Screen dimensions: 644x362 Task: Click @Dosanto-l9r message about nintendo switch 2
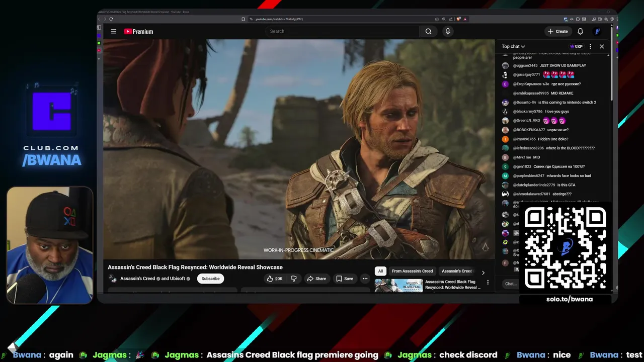[567, 102]
